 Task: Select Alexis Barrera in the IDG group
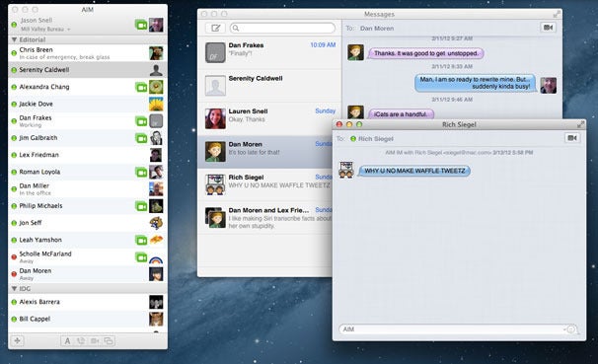pyautogui.click(x=88, y=302)
